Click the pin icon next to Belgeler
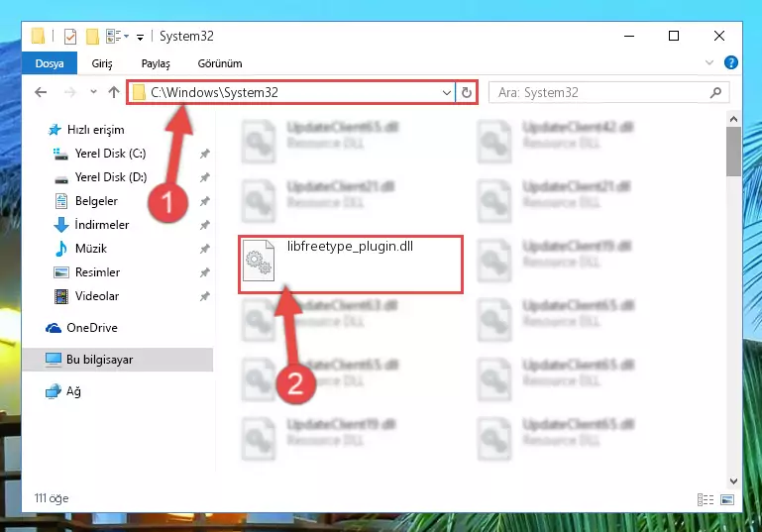762x532 pixels. (204, 201)
